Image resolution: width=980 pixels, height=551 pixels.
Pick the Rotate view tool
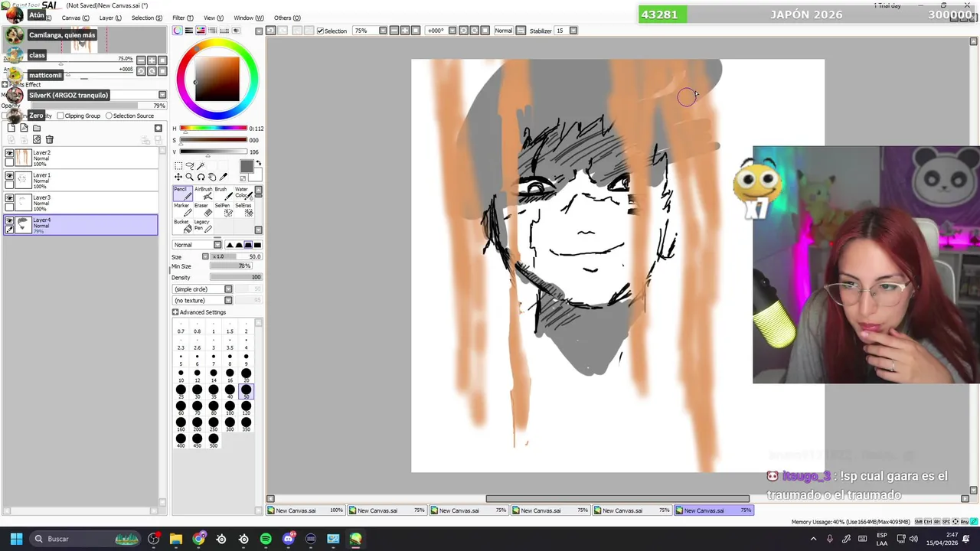click(201, 177)
